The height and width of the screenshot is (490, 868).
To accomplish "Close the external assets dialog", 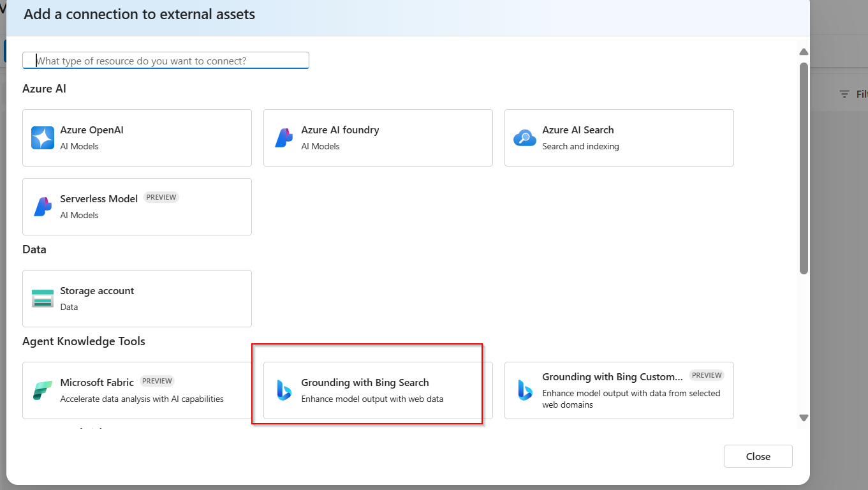I will [758, 456].
